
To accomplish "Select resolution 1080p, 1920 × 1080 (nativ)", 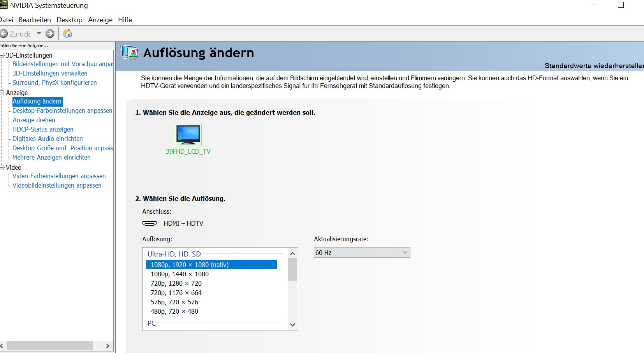I will click(x=211, y=265).
